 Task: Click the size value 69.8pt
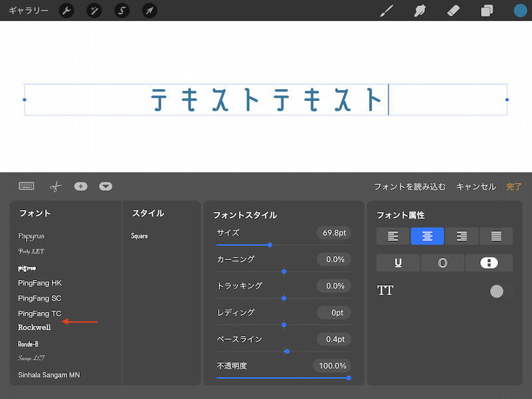334,233
